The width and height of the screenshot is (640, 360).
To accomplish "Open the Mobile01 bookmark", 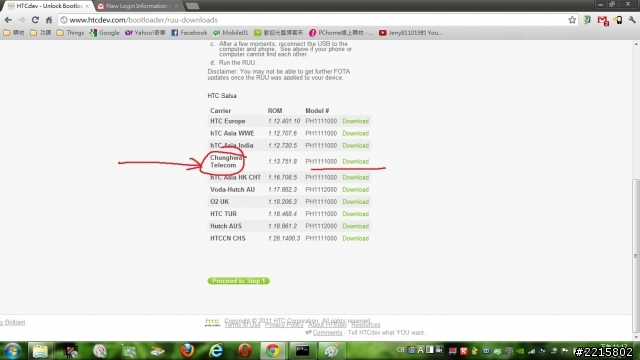I will 230,33.
